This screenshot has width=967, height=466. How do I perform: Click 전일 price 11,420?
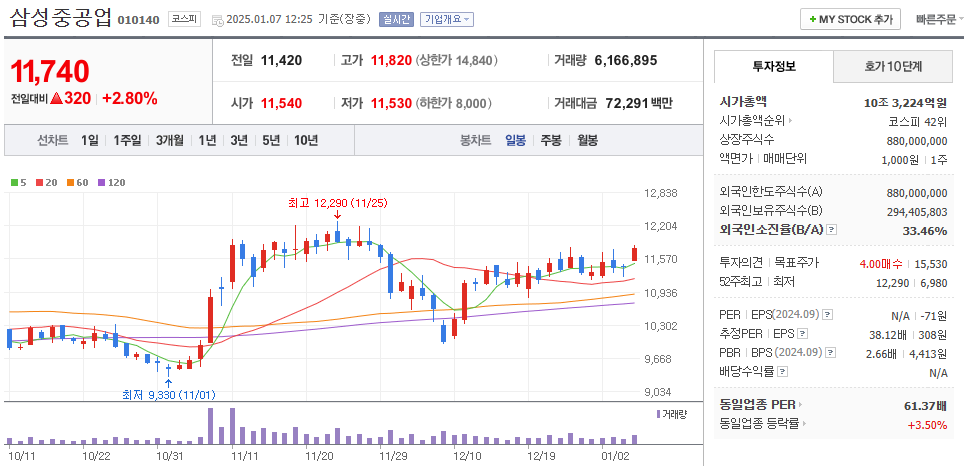tap(281, 60)
